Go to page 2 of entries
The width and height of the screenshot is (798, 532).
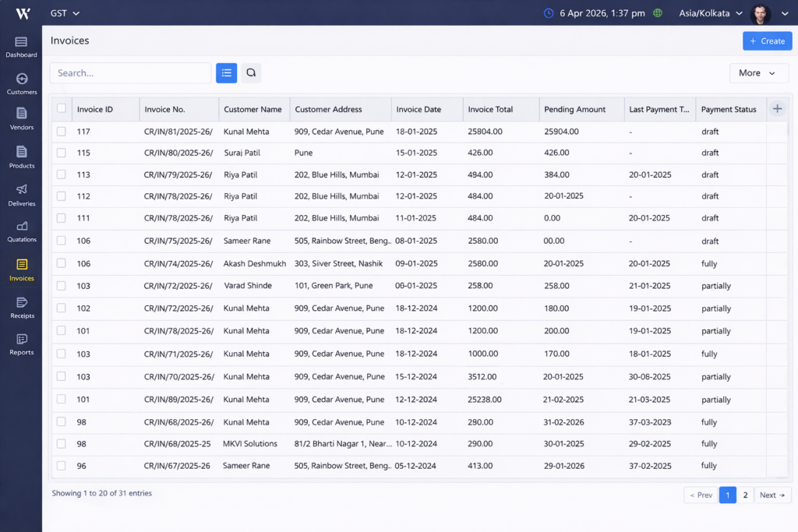point(745,495)
